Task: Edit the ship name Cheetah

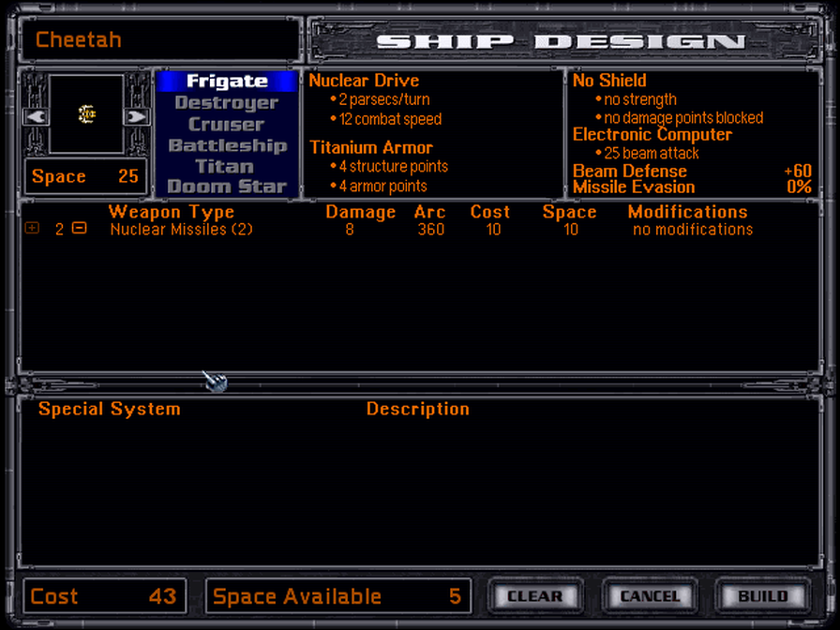Action: [x=159, y=39]
